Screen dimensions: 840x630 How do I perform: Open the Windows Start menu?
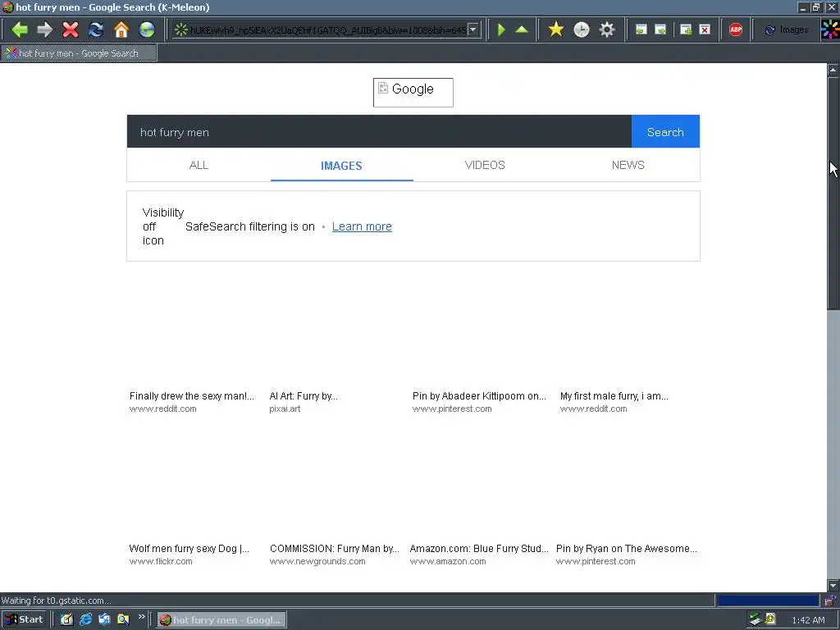pos(24,619)
